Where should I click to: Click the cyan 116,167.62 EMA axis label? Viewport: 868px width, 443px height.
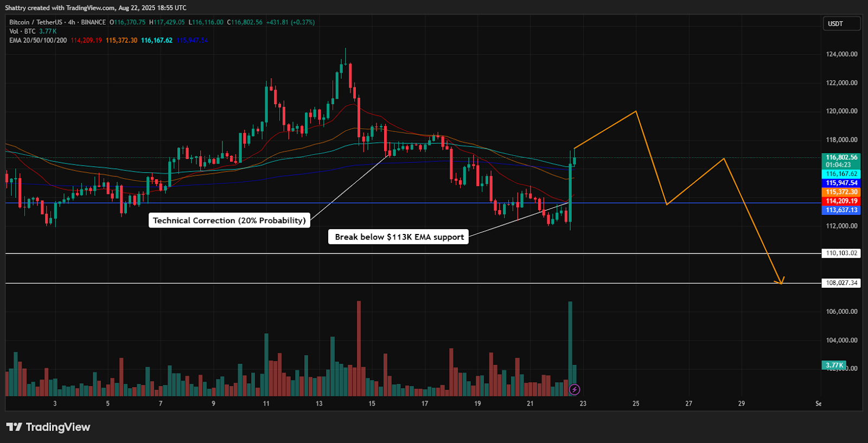pos(841,174)
